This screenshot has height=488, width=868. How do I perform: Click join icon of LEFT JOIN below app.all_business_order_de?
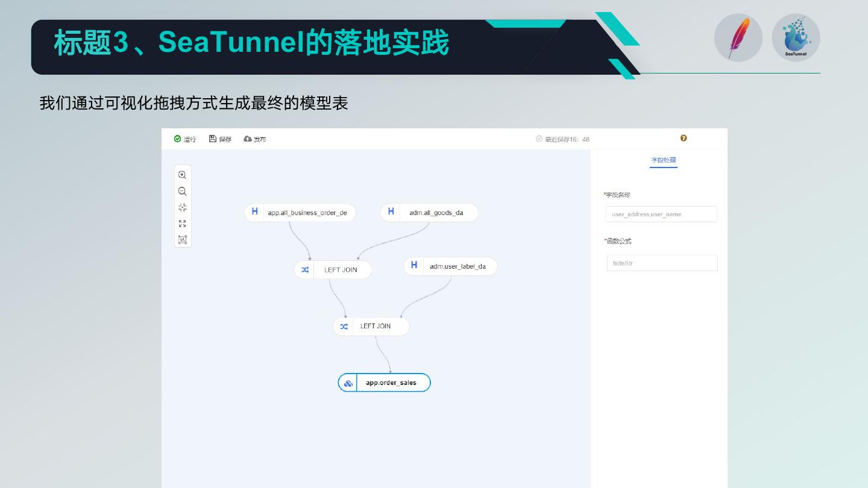click(305, 270)
